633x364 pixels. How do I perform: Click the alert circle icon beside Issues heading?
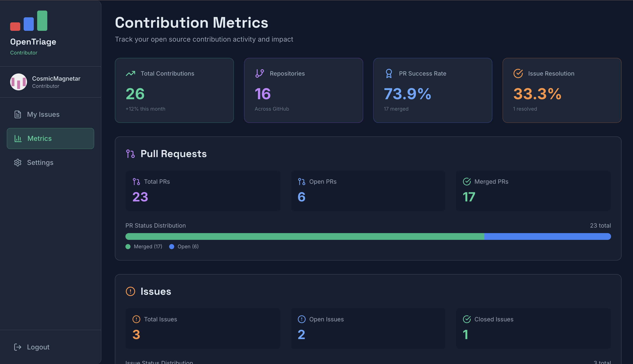130,292
